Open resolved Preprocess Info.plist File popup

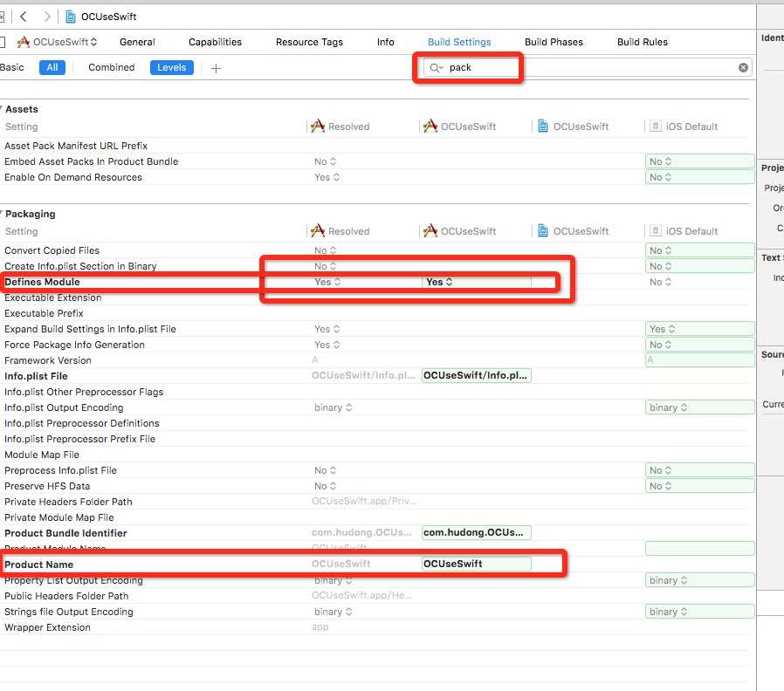(325, 470)
